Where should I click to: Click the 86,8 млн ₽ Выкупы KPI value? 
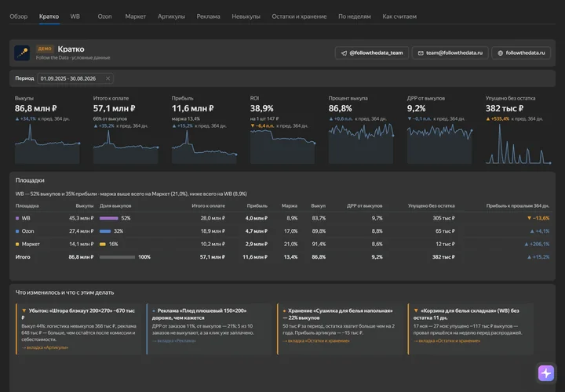(x=35, y=108)
